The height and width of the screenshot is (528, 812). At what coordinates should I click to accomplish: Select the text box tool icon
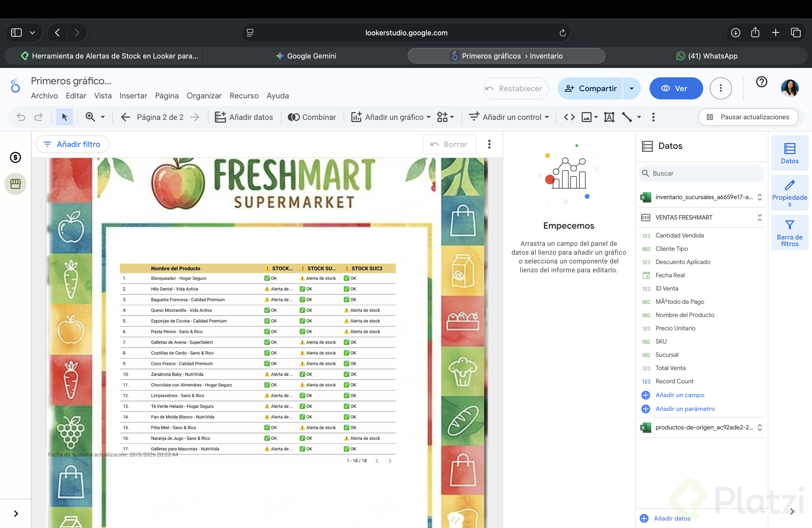(x=609, y=117)
